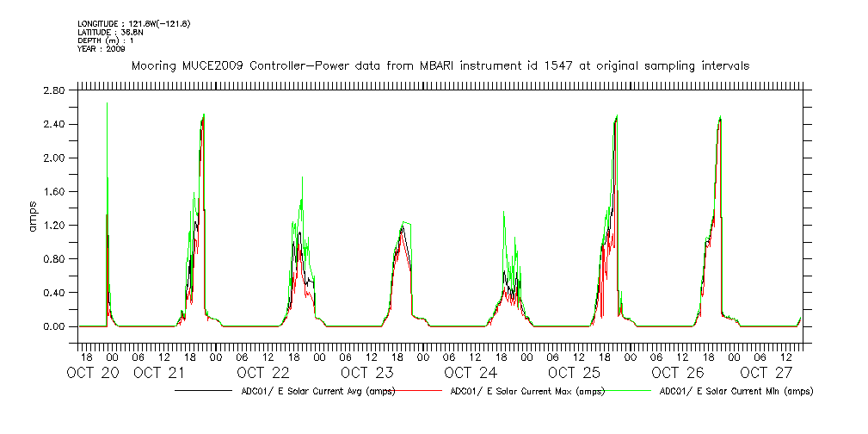
Task: Click the chart title text
Action: pos(440,65)
